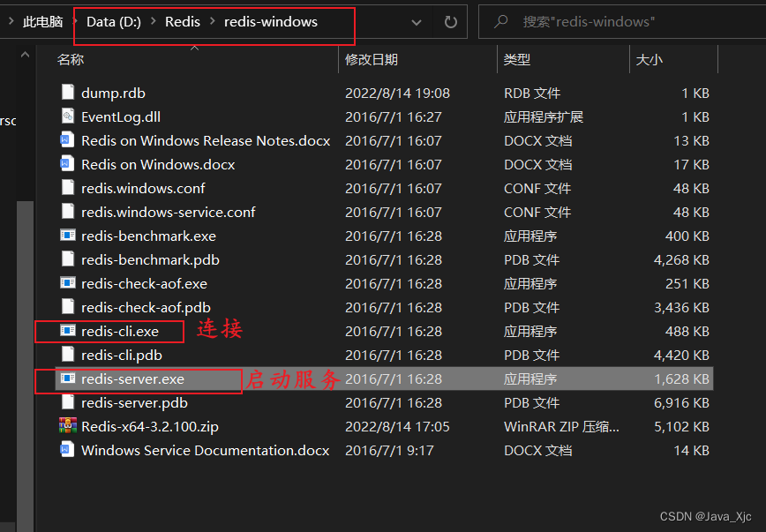Click the navigation pane scrollbar thumb

pos(25,366)
